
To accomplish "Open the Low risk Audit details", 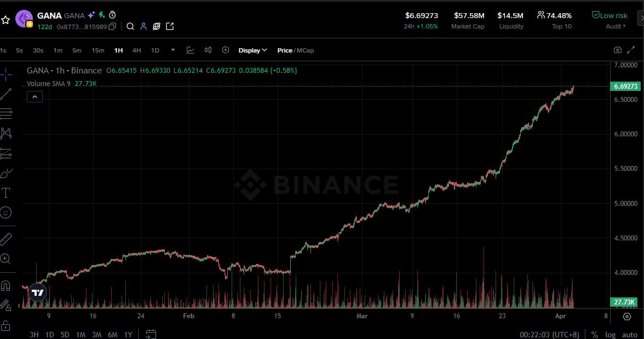I will point(610,20).
